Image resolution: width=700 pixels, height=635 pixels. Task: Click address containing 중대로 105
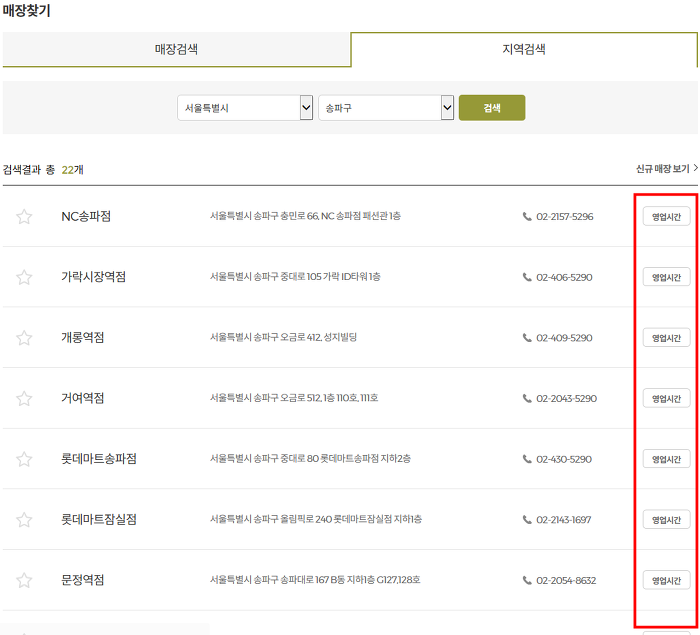295,277
